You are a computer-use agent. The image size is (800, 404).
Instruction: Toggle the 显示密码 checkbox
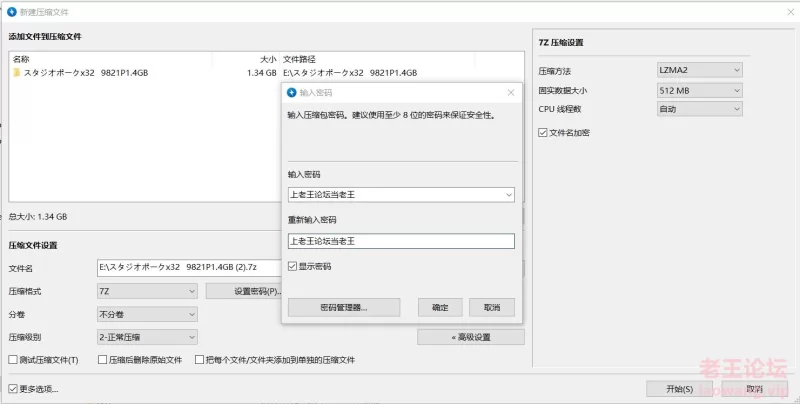pyautogui.click(x=292, y=267)
